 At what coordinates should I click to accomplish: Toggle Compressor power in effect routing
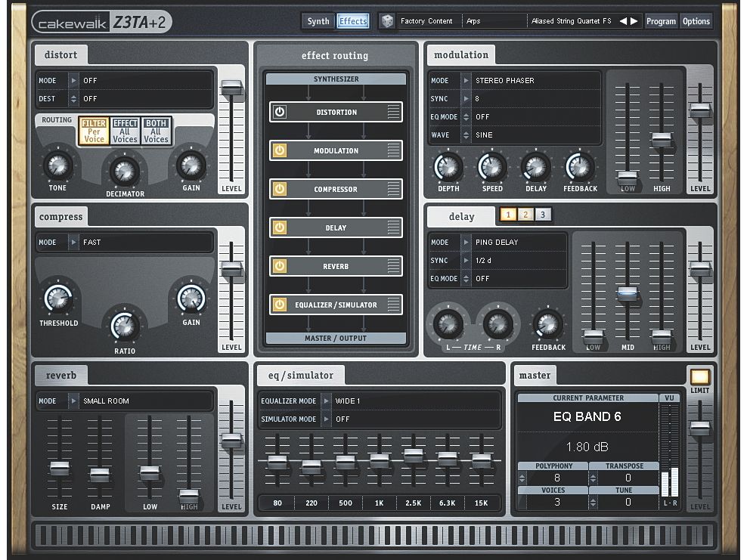pyautogui.click(x=280, y=189)
